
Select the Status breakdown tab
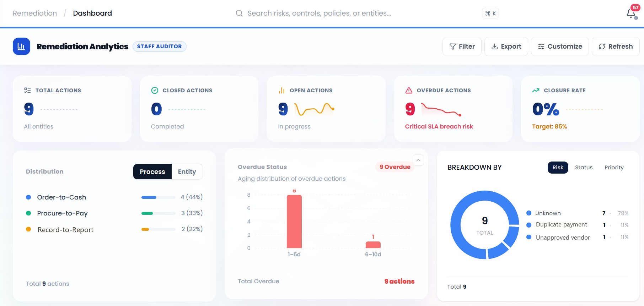click(584, 168)
